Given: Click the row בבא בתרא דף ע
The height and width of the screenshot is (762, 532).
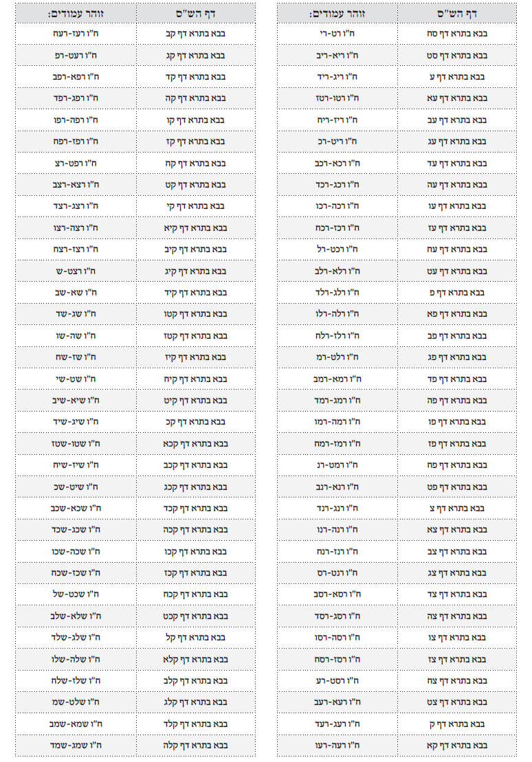Looking at the screenshot, I should [x=397, y=77].
